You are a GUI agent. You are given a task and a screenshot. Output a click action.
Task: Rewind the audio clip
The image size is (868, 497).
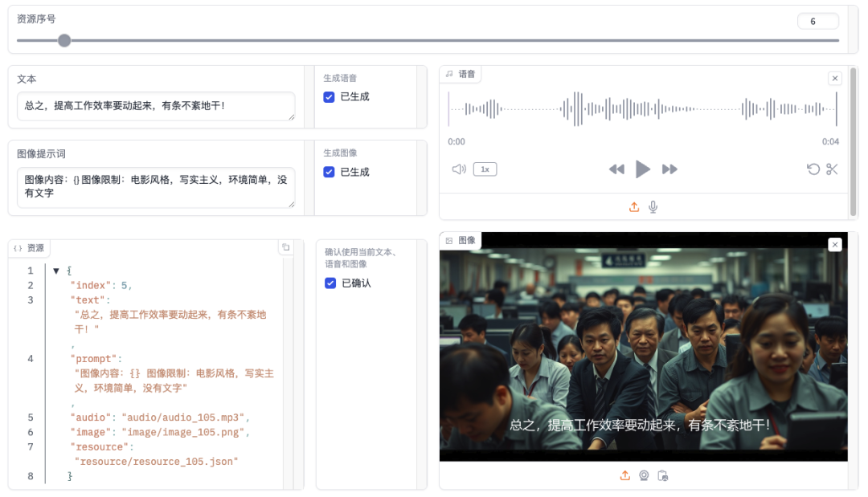pyautogui.click(x=616, y=169)
